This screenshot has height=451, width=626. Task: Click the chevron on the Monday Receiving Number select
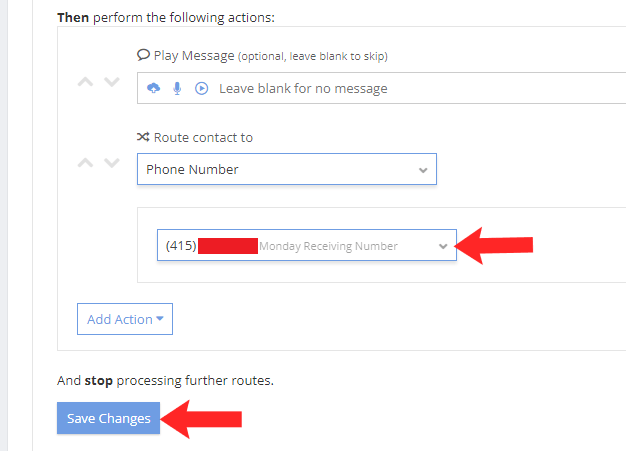click(x=443, y=246)
